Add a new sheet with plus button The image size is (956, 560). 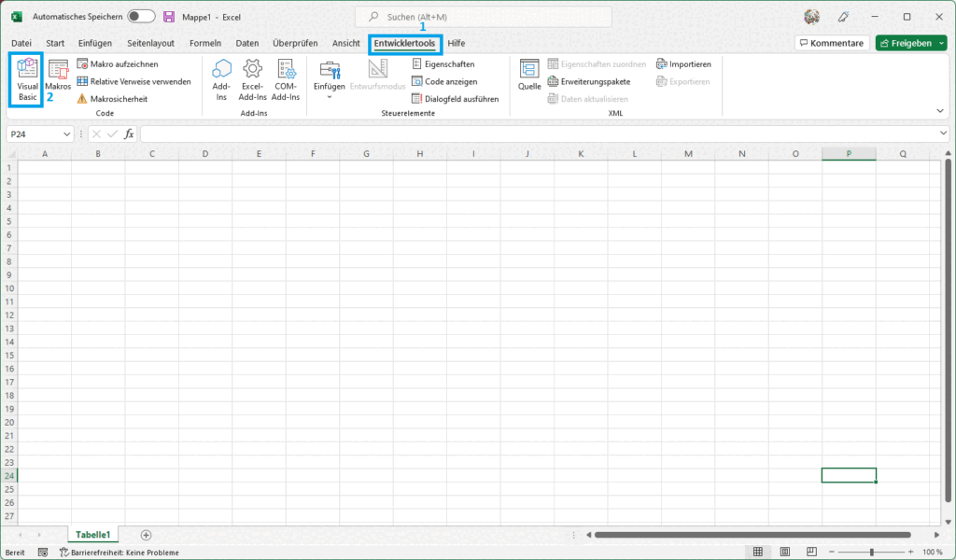click(146, 535)
